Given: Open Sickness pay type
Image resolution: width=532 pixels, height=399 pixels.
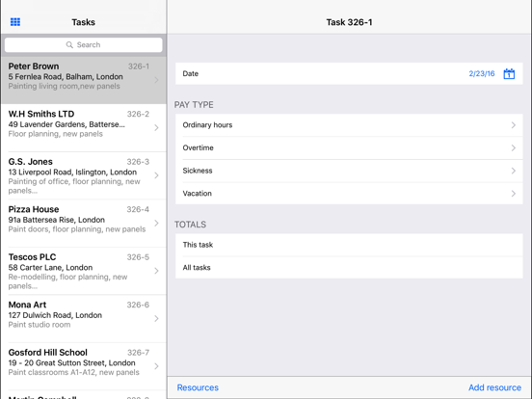Looking at the screenshot, I should 349,171.
